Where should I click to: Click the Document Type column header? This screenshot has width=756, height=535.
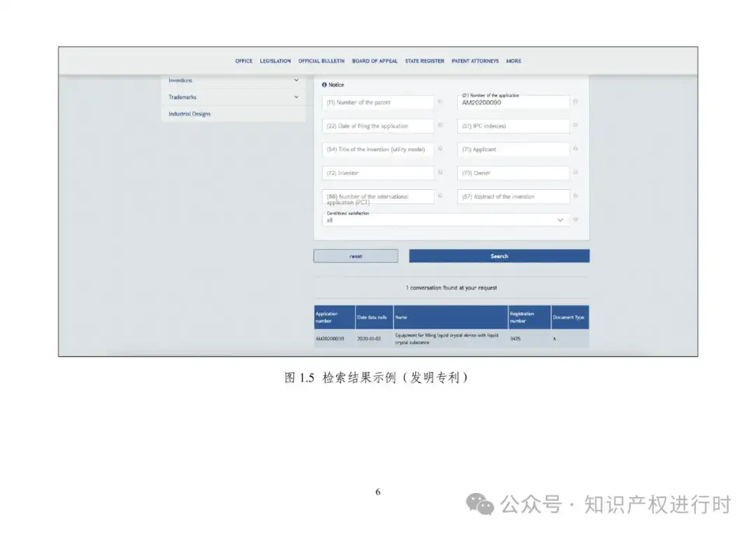570,317
